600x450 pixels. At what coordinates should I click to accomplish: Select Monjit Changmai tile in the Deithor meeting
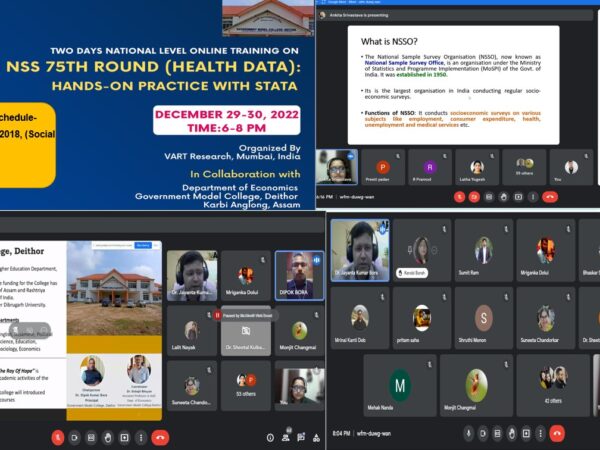(x=299, y=331)
